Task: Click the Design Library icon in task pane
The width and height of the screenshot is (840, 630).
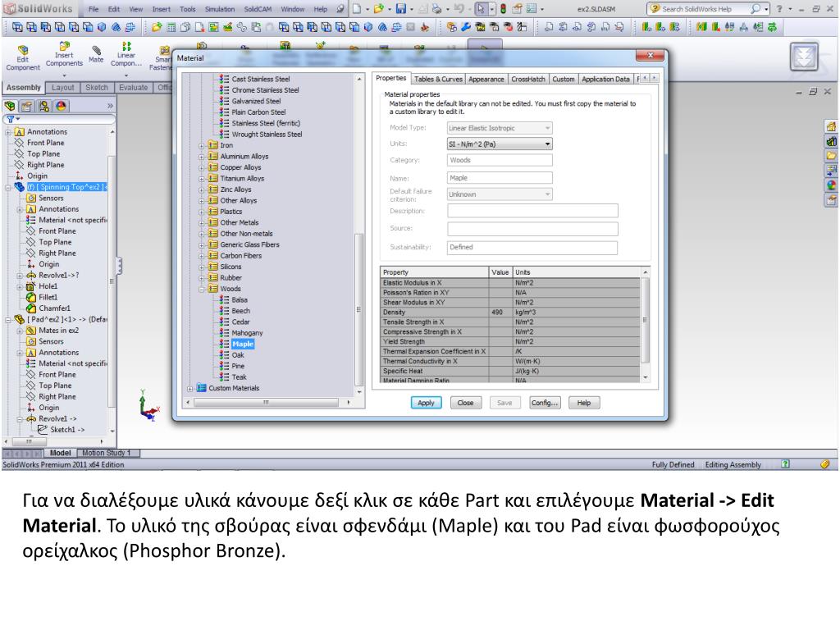Action: coord(831,141)
